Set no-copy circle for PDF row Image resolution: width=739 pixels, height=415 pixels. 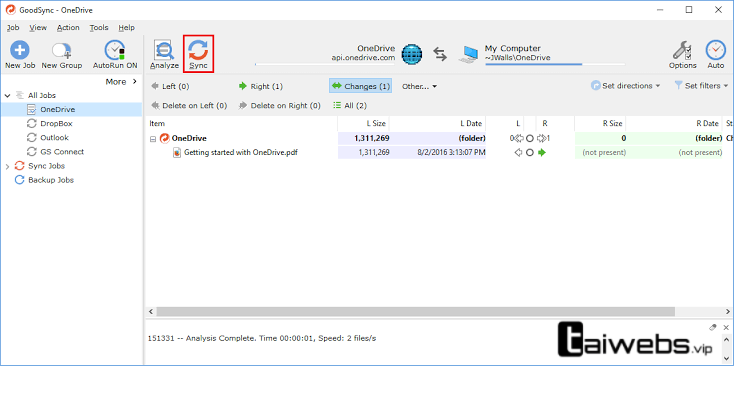(x=530, y=153)
